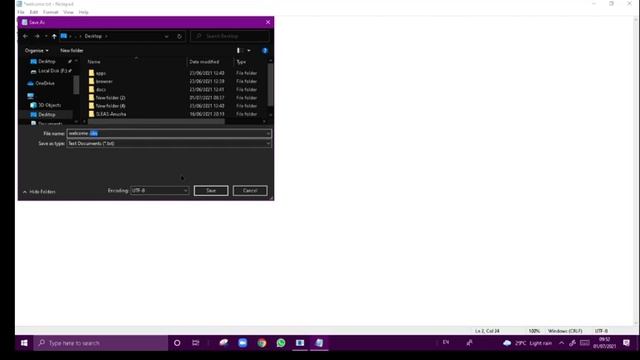The width and height of the screenshot is (640, 360).
Task: Click Desktop in the address path
Action: tap(93, 36)
